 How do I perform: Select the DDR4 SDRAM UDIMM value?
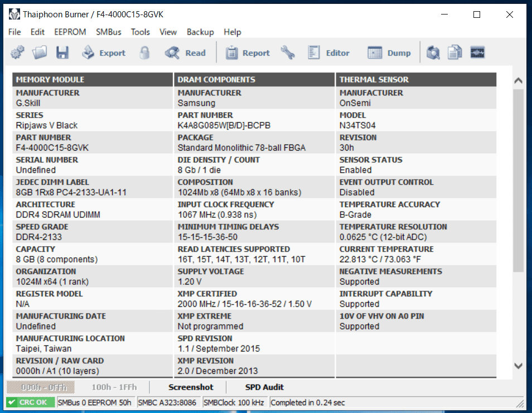[x=58, y=215]
